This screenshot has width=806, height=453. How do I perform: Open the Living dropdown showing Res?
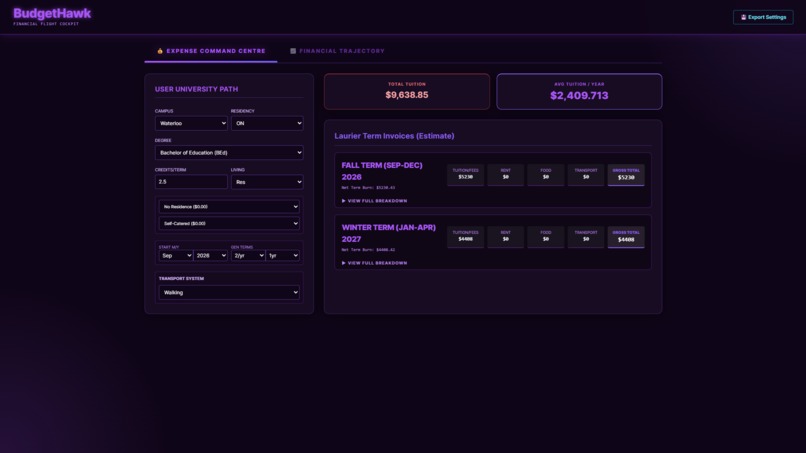[x=267, y=182]
